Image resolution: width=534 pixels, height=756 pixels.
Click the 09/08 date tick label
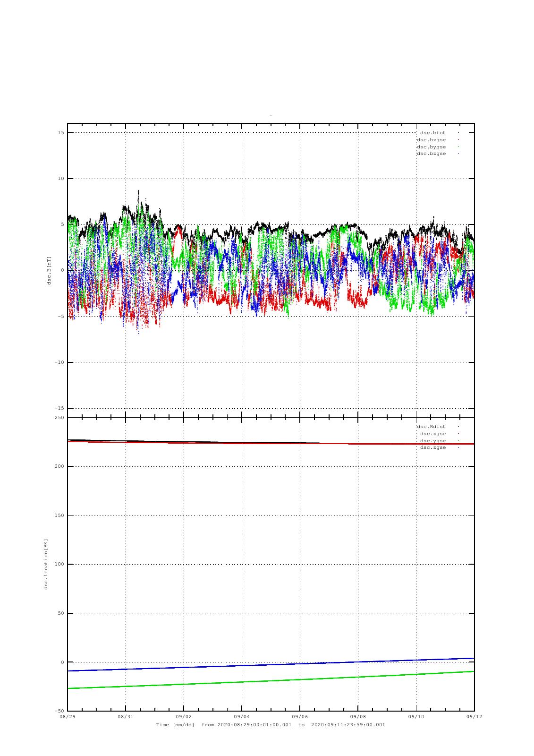358,716
